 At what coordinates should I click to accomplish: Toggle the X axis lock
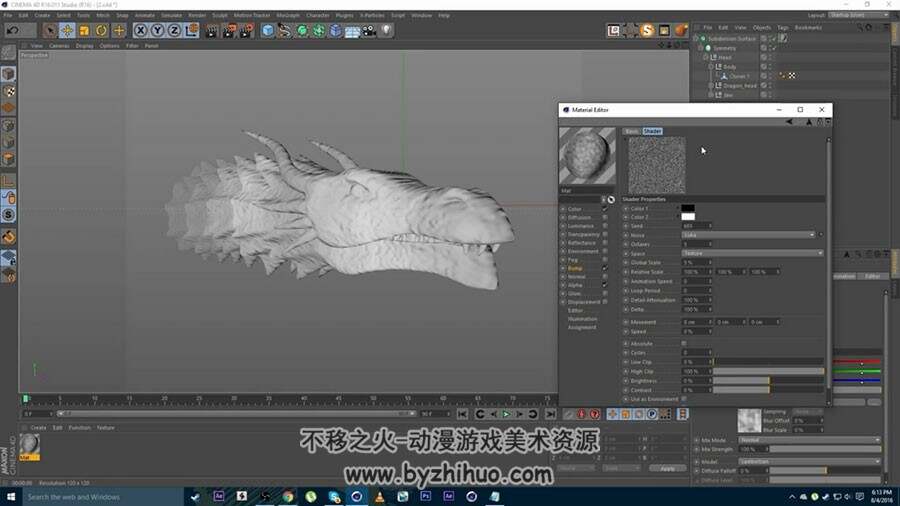point(141,30)
